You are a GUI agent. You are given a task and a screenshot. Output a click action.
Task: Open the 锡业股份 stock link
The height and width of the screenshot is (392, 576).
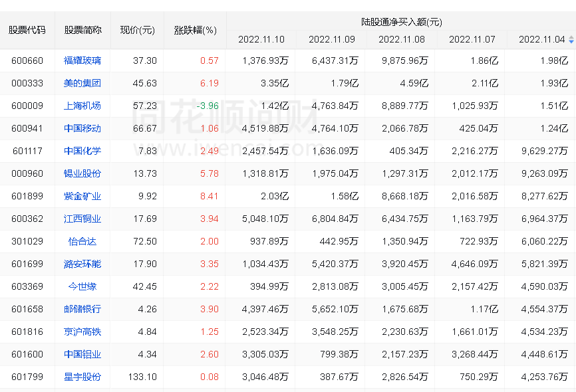click(x=82, y=173)
